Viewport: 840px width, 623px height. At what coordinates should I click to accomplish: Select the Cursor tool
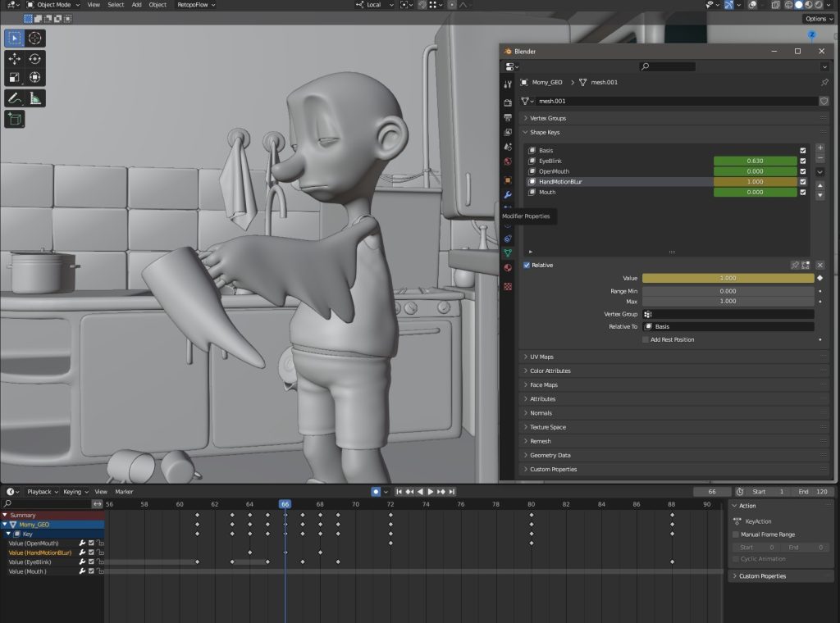click(34, 38)
